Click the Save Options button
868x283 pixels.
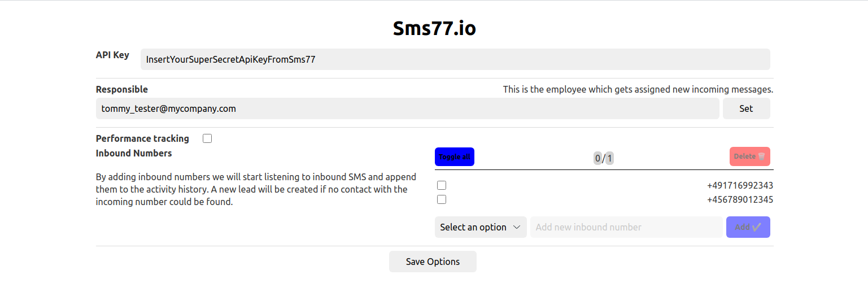(x=433, y=262)
